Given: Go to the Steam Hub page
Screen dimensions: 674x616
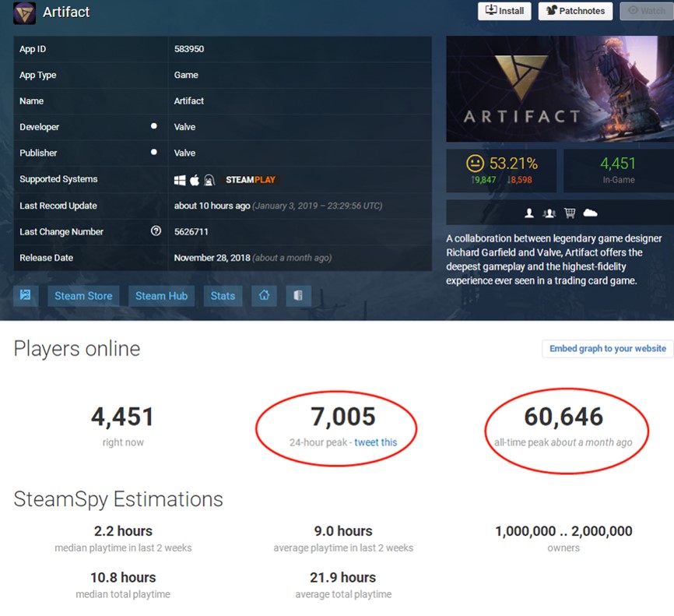Looking at the screenshot, I should click(x=162, y=295).
